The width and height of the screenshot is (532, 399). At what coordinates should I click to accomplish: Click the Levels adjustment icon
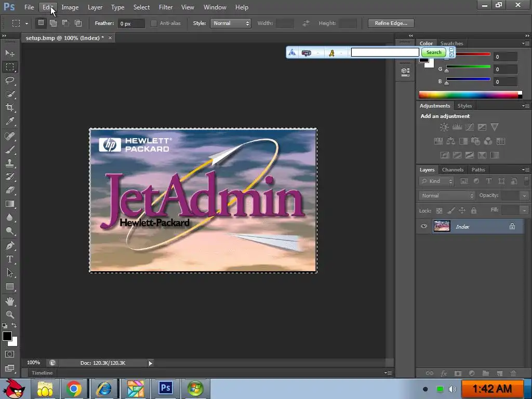457,127
